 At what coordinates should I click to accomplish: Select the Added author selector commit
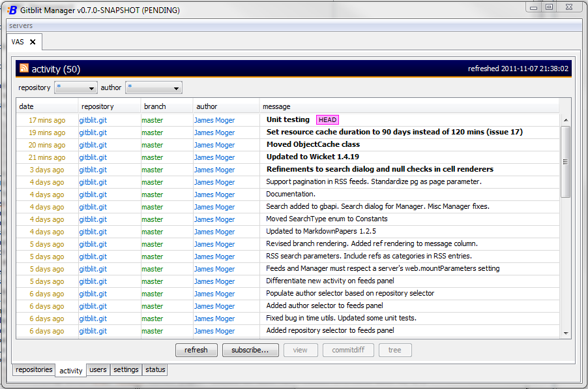[325, 305]
